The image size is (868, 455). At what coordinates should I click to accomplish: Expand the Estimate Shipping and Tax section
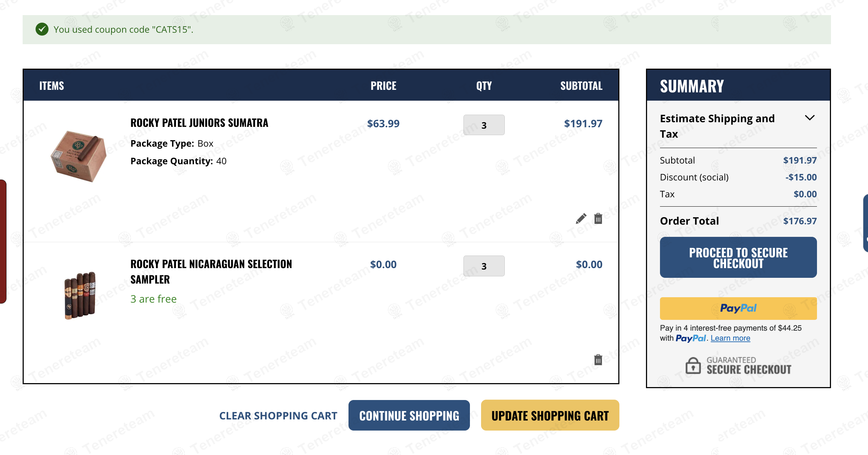[809, 118]
